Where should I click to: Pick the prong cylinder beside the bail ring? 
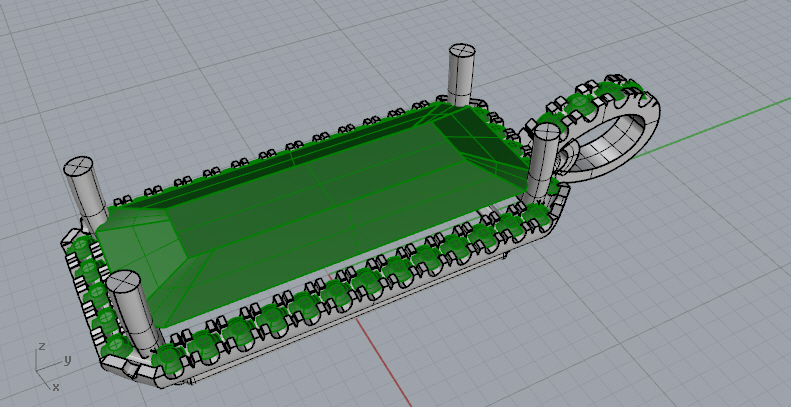pyautogui.click(x=544, y=161)
